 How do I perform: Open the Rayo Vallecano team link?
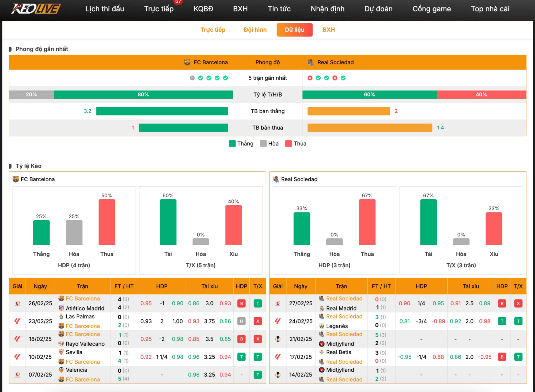coord(85,344)
